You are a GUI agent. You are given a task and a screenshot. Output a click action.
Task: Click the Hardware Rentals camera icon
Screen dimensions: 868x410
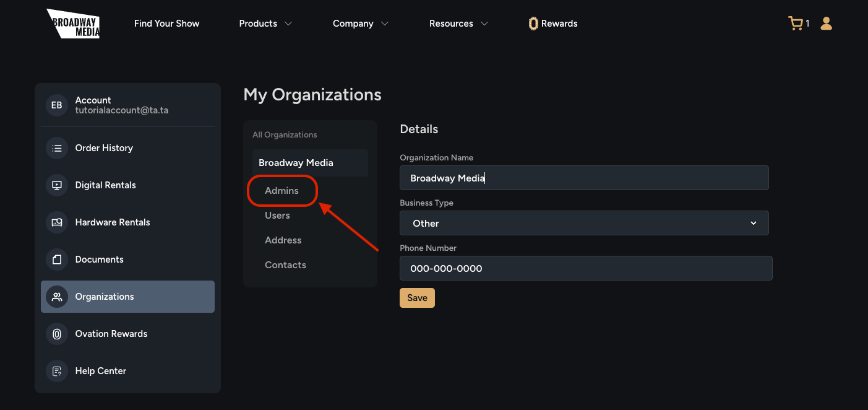56,222
